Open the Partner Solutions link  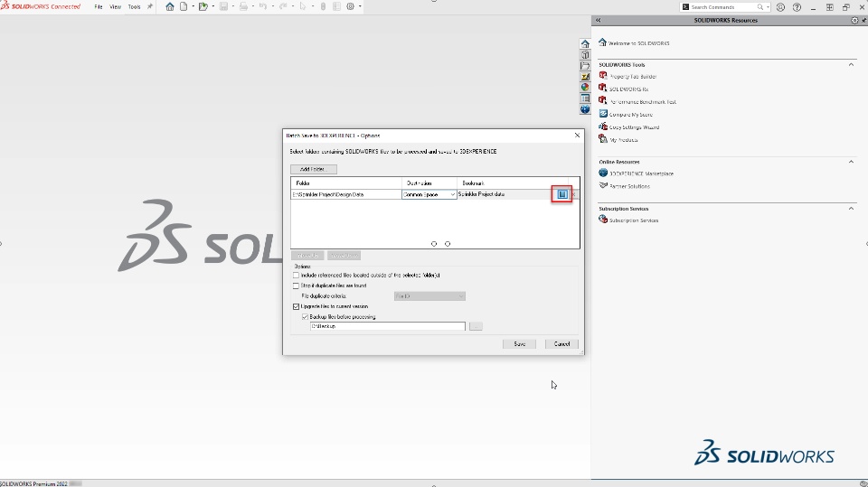click(629, 186)
